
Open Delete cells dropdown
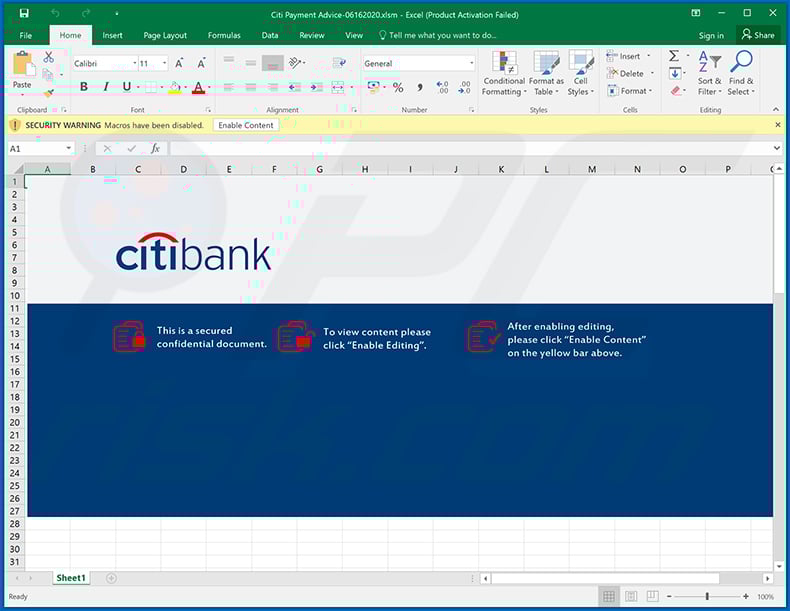coord(652,74)
